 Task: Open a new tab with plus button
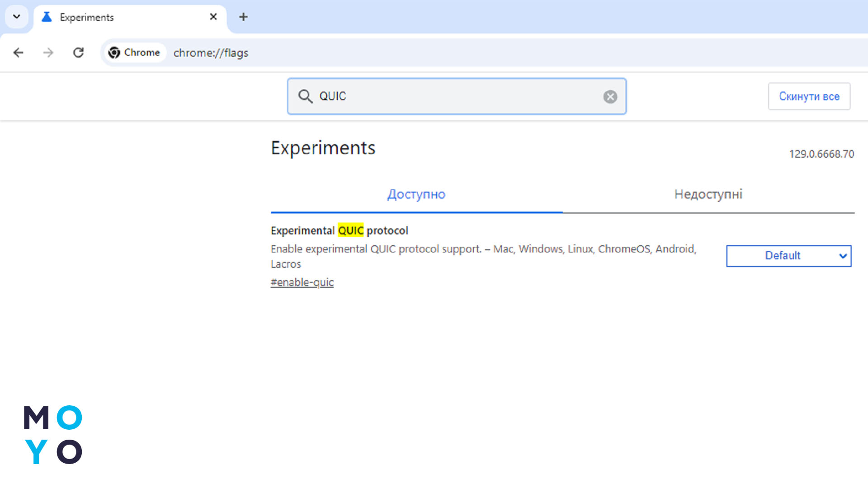(x=243, y=17)
